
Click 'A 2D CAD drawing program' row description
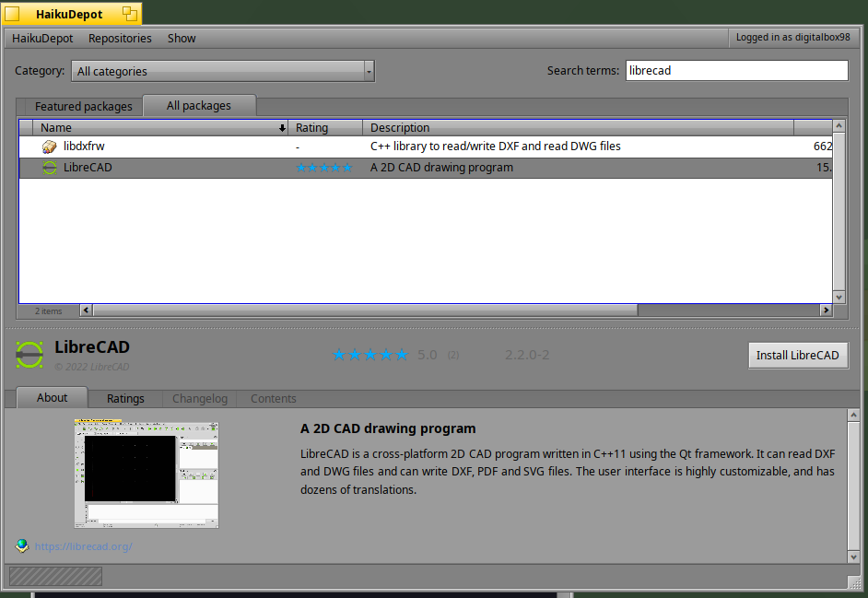pos(441,167)
